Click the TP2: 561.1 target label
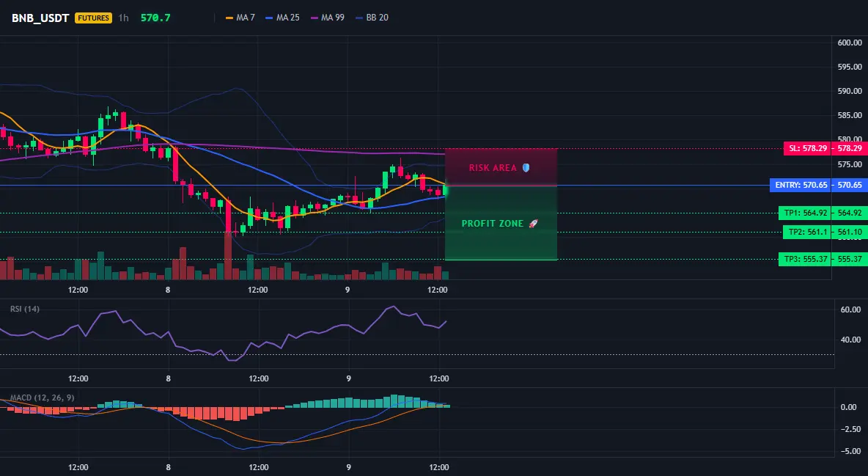Image resolution: width=868 pixels, height=476 pixels. tap(807, 232)
